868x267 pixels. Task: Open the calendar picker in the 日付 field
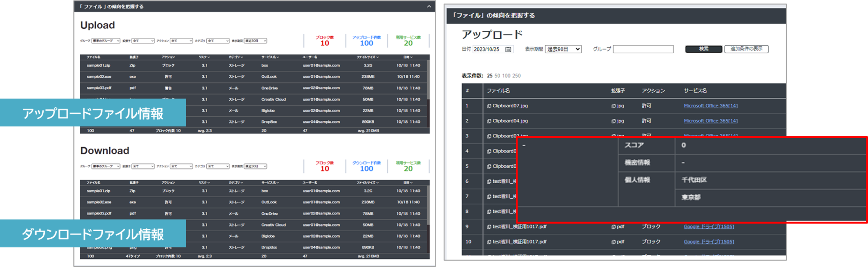click(x=508, y=49)
